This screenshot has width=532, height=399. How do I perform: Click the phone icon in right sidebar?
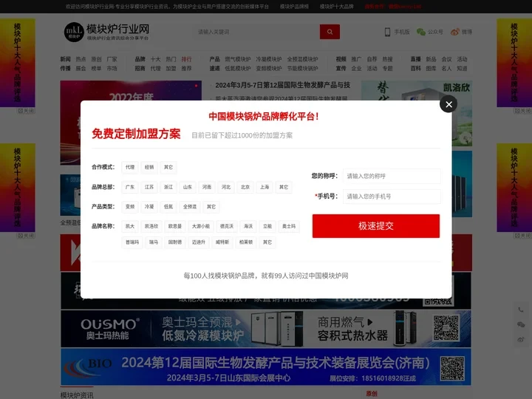[x=520, y=310]
